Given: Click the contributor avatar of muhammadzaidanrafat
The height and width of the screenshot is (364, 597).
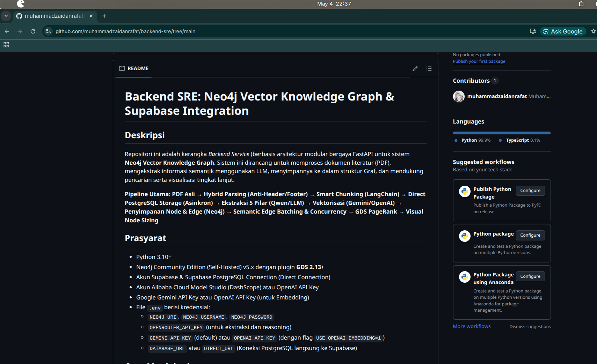Looking at the screenshot, I should 459,96.
